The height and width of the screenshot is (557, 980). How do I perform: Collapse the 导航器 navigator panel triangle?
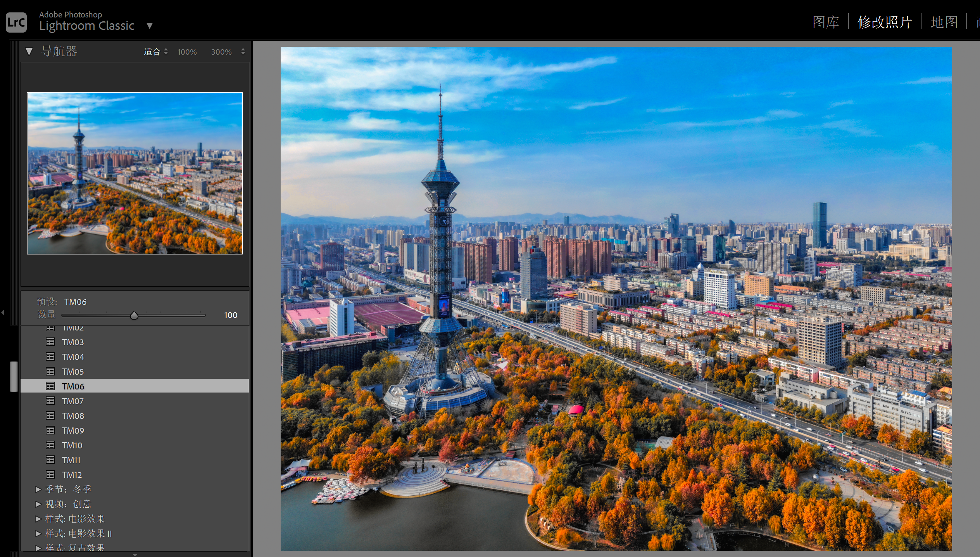29,52
